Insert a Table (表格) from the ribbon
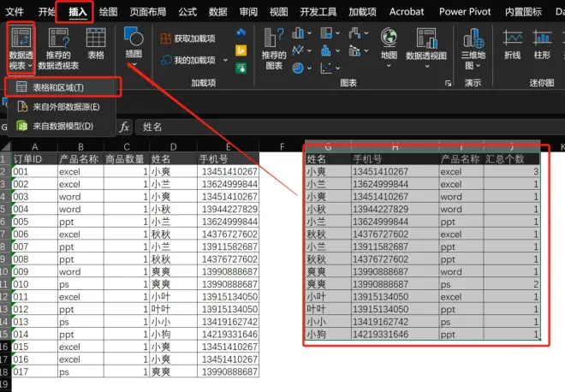Viewport: 565px width, 392px height. 96,44
